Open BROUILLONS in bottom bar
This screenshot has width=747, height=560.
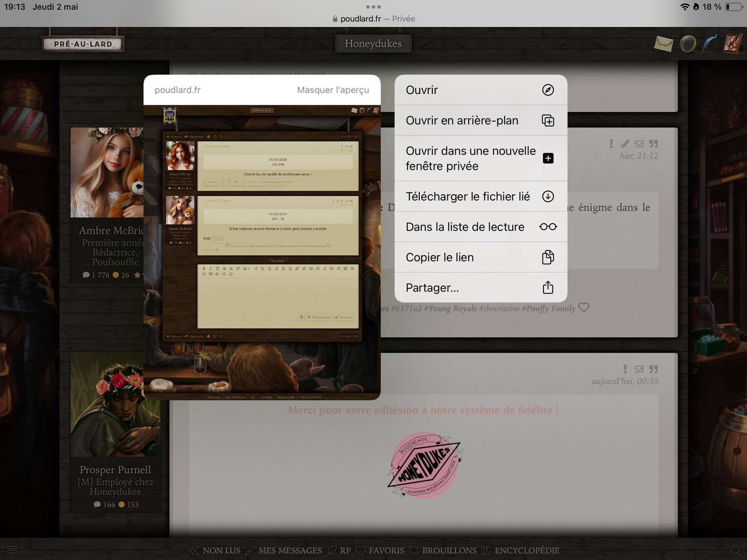(x=443, y=551)
